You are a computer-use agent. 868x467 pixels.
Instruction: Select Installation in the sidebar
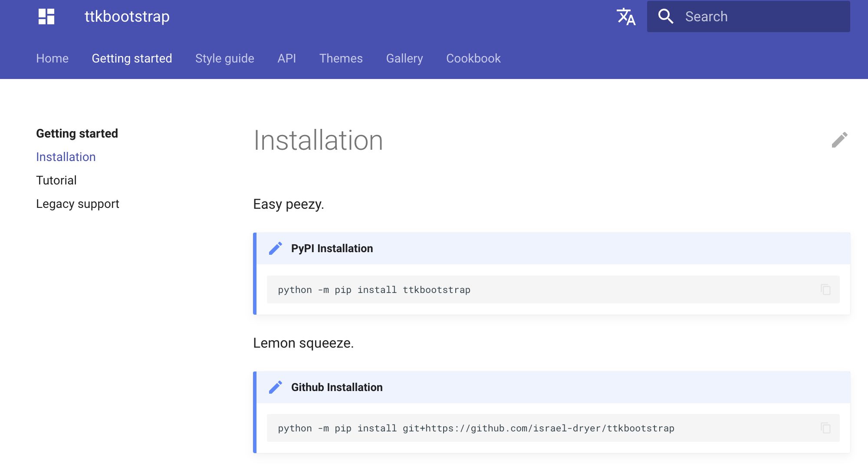point(66,157)
